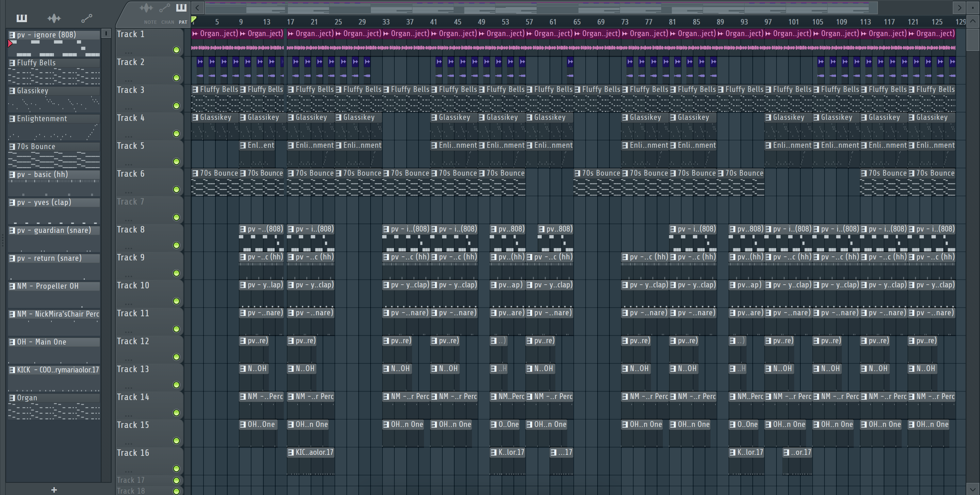
Task: Click the playlist start position marker
Action: 194,19
